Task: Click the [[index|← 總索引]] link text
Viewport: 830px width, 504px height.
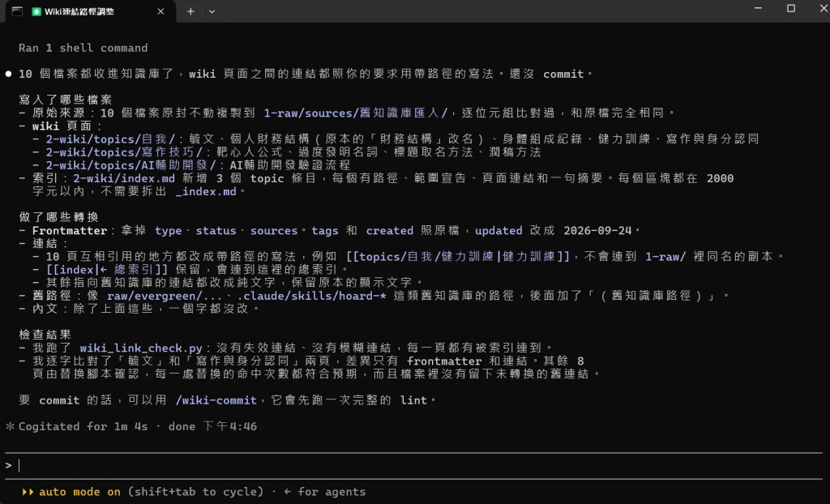Action: tap(108, 270)
